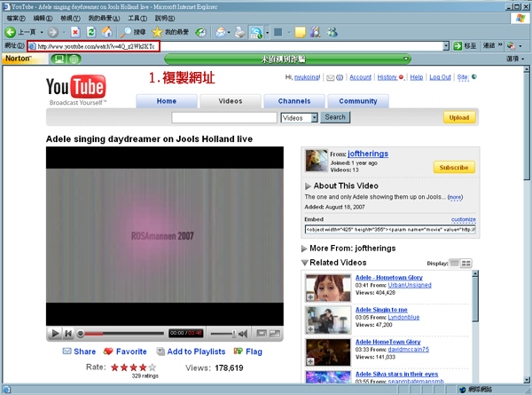Flag this video link

[x=248, y=352]
